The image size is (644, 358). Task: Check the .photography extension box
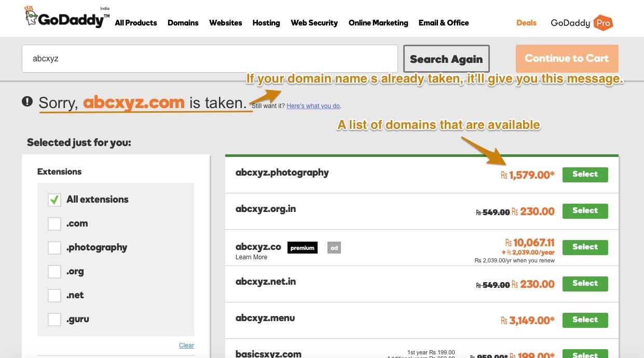point(54,247)
